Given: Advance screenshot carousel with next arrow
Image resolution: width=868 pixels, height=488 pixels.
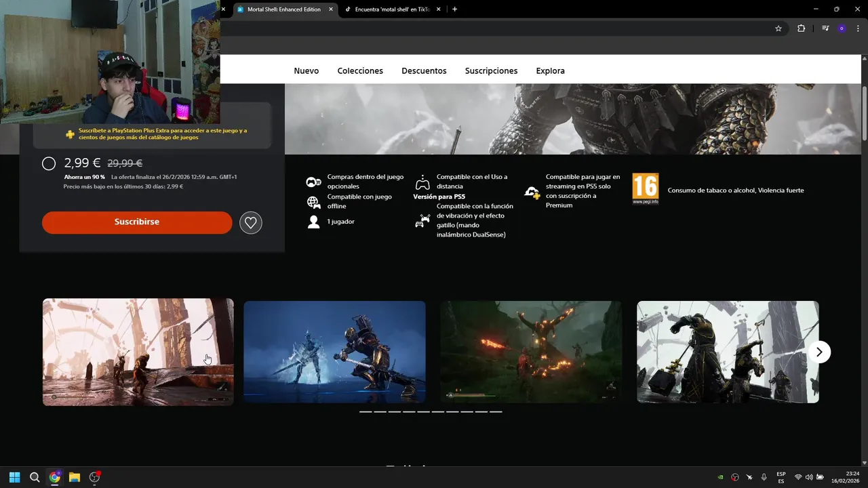Looking at the screenshot, I should [x=819, y=352].
